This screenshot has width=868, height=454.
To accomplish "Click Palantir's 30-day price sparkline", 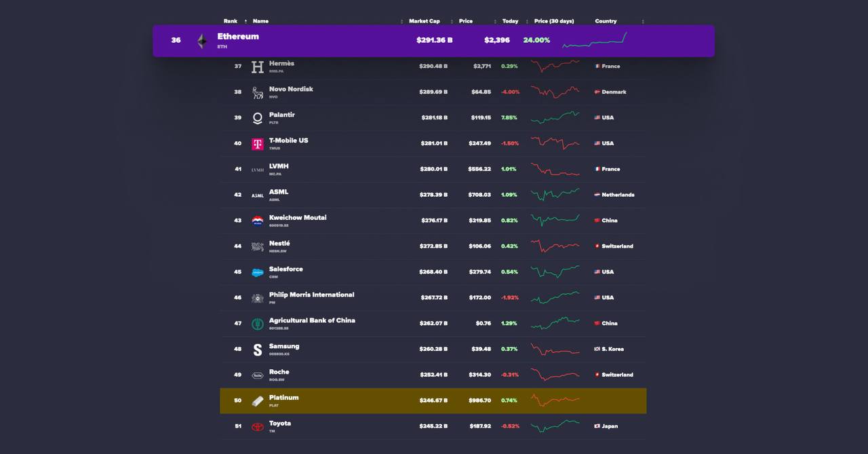I will click(x=555, y=117).
